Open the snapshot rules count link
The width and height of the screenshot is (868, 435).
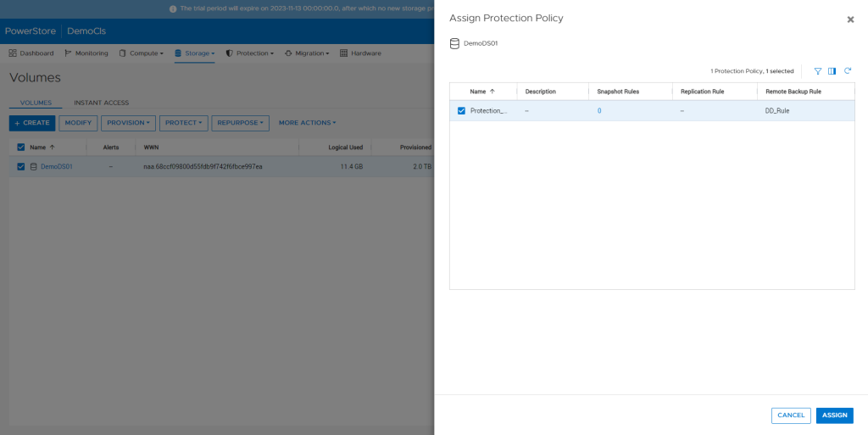pos(599,111)
